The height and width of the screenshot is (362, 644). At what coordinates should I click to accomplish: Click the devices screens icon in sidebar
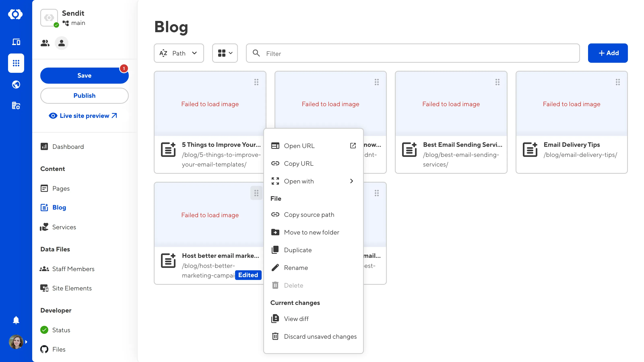(16, 42)
